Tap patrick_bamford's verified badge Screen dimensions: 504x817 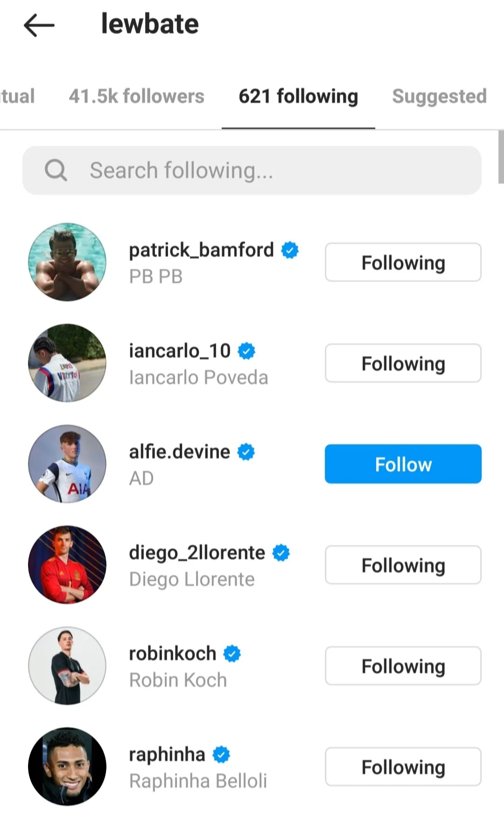290,250
